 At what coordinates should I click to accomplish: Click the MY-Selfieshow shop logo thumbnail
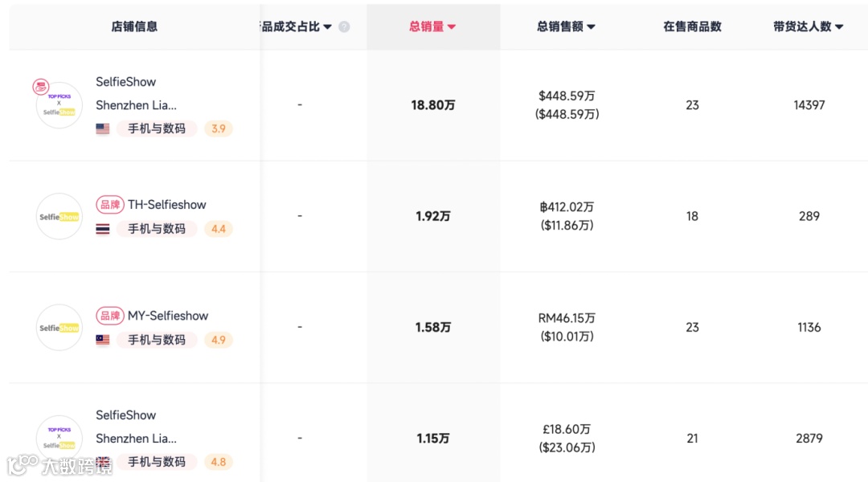(x=59, y=328)
